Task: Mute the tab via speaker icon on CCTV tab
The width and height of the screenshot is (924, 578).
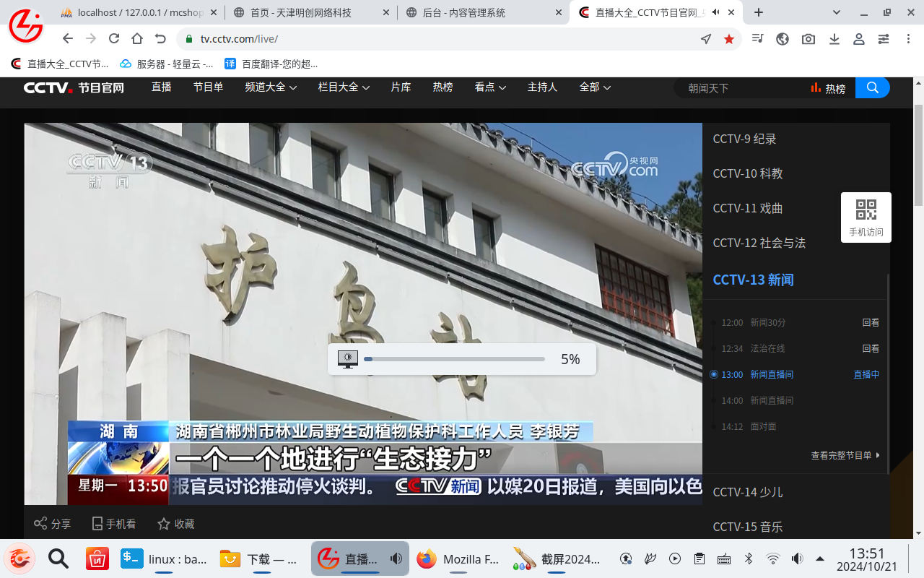Action: click(716, 12)
